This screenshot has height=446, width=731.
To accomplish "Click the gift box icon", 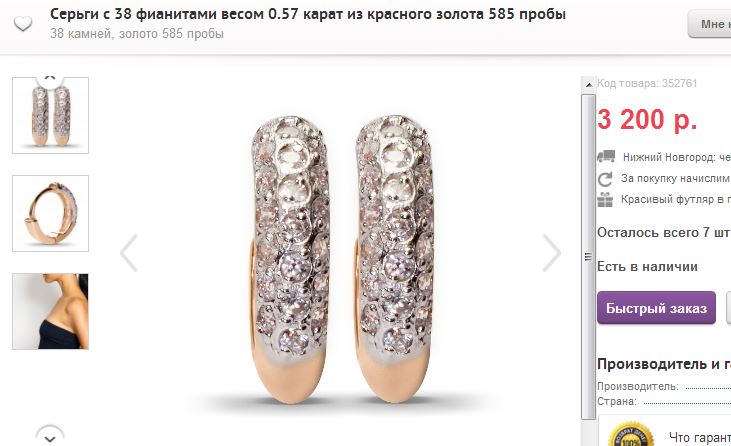I will [x=605, y=199].
